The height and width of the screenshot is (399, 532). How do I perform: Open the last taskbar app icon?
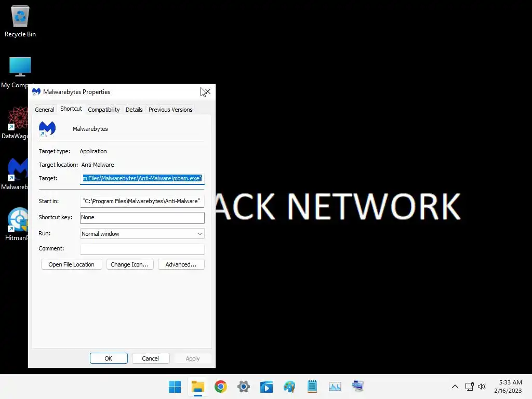pyautogui.click(x=357, y=387)
